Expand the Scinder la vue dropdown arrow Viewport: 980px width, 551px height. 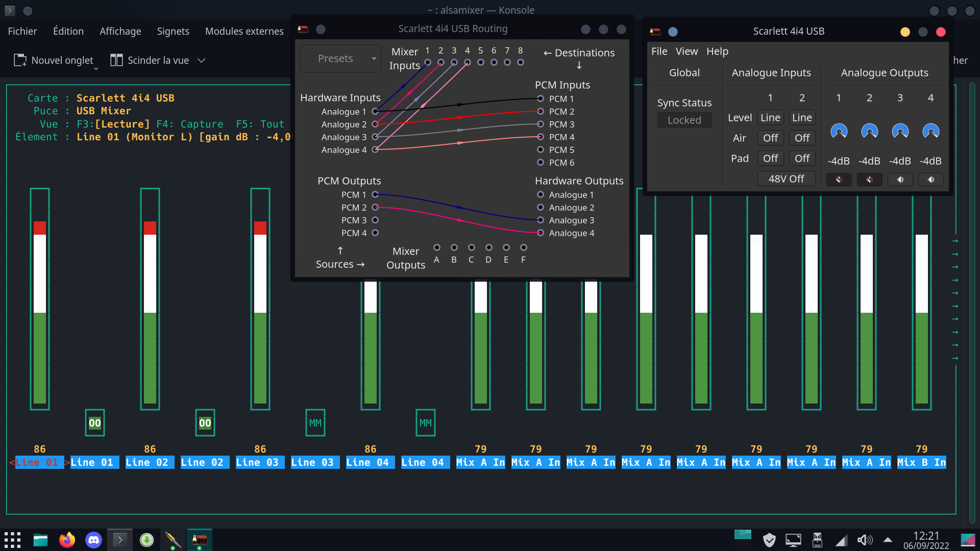(202, 60)
